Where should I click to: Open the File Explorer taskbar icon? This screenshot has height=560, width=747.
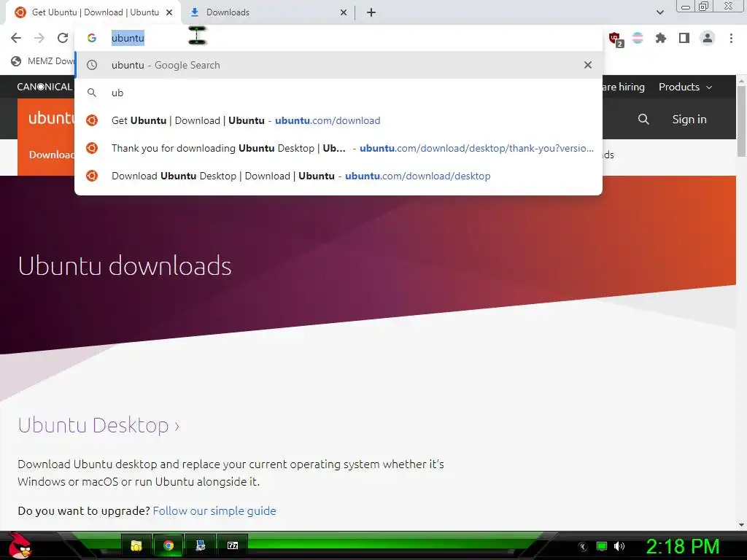[136, 545]
